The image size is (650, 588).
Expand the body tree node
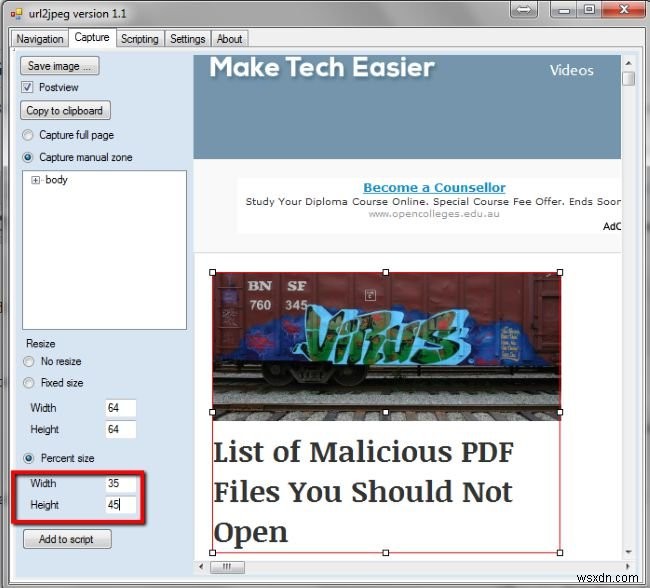coord(36,180)
